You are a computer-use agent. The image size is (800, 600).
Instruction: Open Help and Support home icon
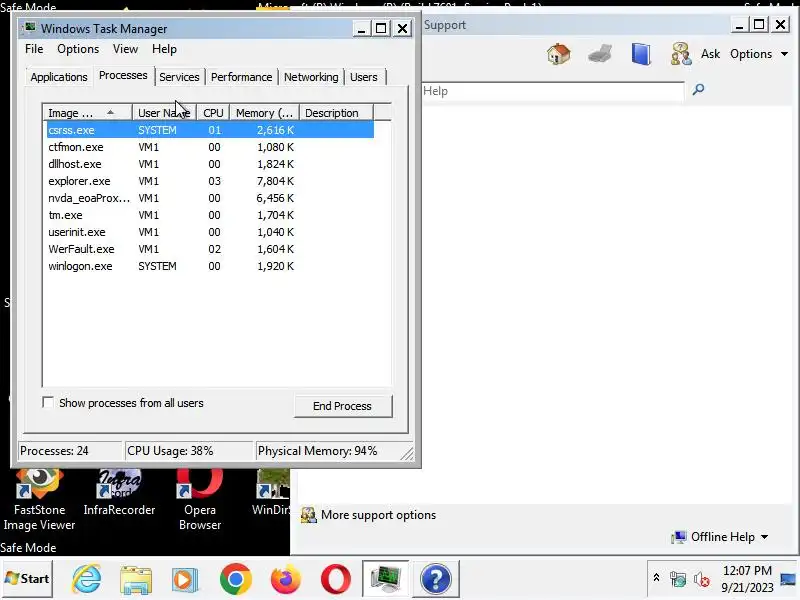(x=558, y=54)
